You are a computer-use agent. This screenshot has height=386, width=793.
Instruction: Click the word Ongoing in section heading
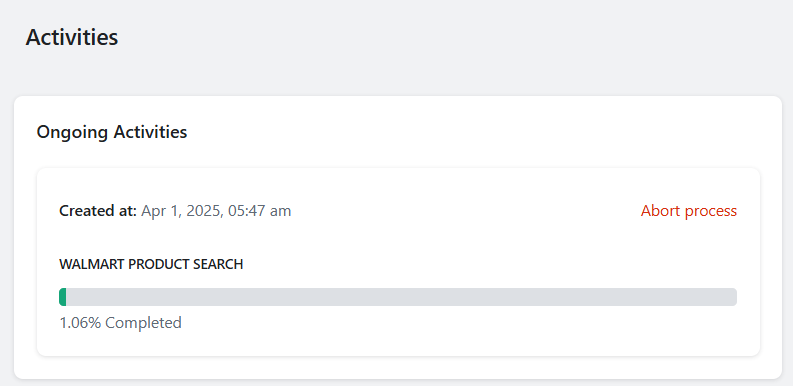(72, 133)
